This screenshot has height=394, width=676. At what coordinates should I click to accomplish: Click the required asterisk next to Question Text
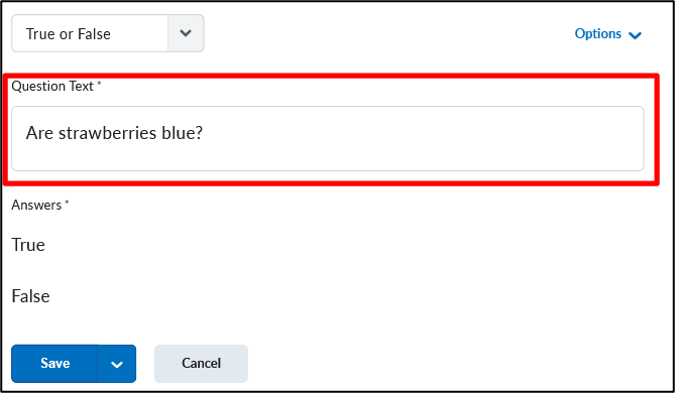[99, 82]
